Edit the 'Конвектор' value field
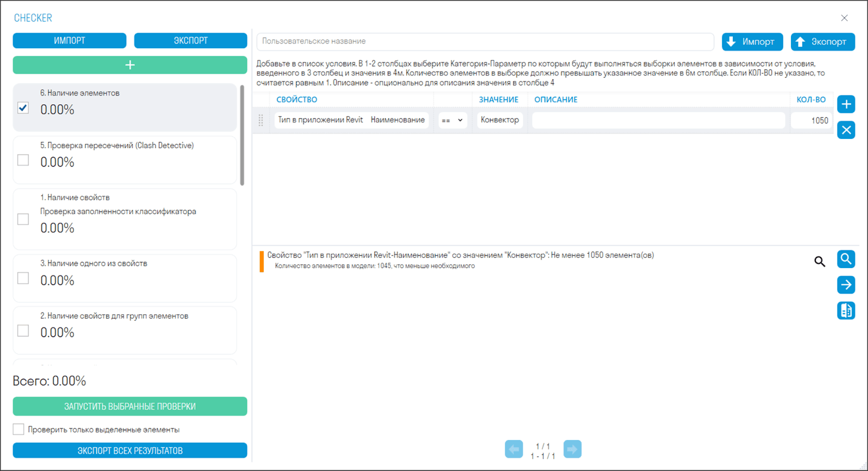 500,120
